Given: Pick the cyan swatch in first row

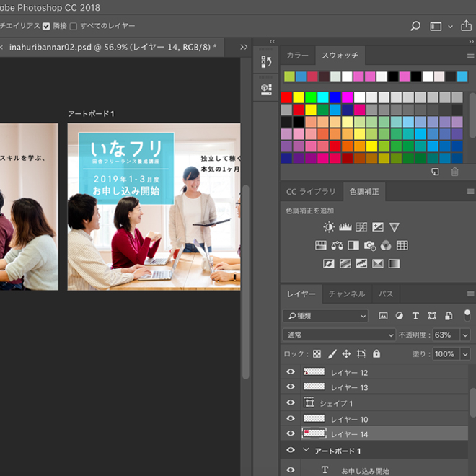Looking at the screenshot, I should (322, 98).
